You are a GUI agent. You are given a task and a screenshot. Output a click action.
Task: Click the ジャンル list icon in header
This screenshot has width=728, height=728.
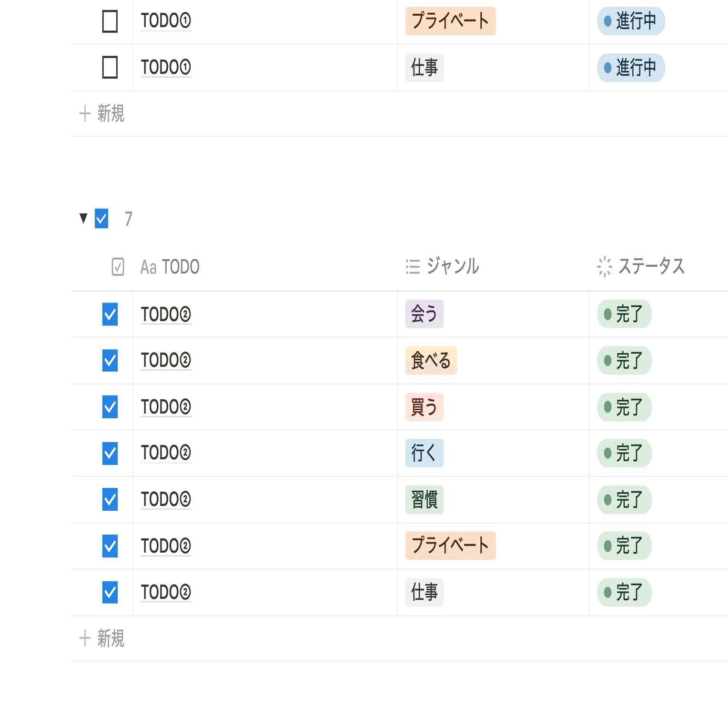pos(413,267)
